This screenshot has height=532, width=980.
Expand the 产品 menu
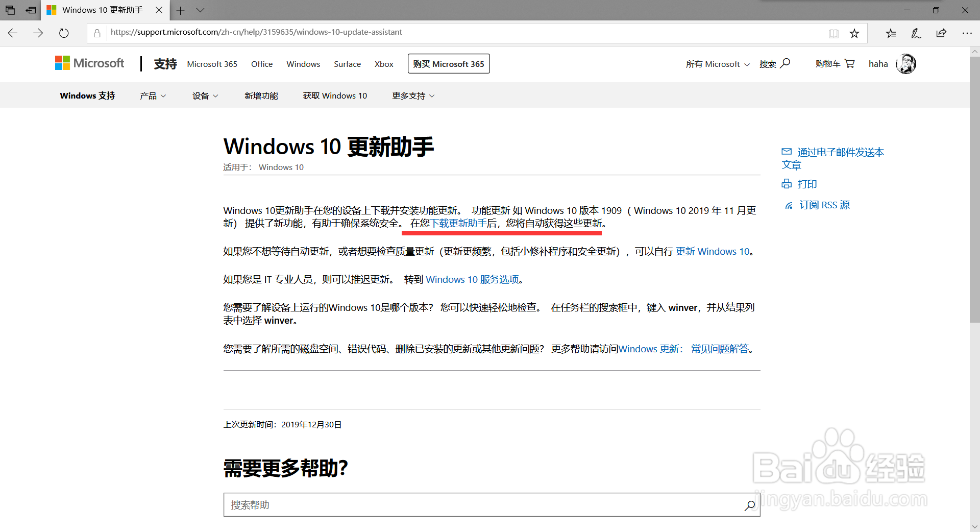(x=153, y=95)
